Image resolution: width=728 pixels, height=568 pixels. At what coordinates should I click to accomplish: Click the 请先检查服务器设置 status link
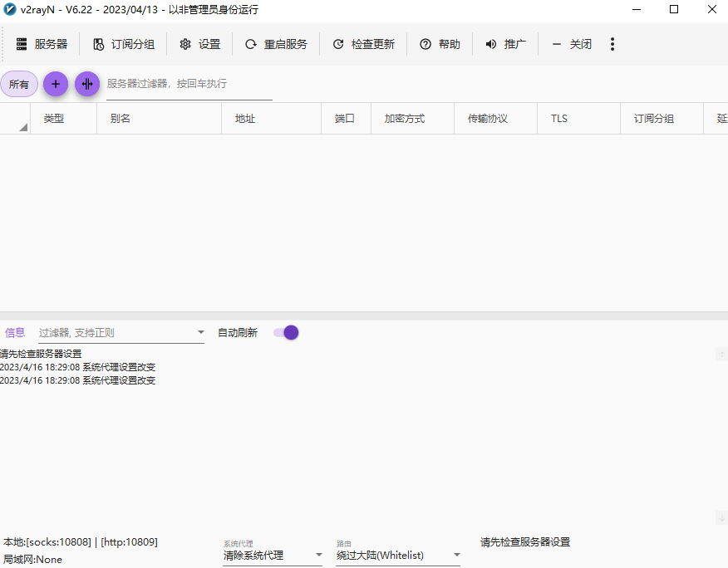[x=524, y=541]
